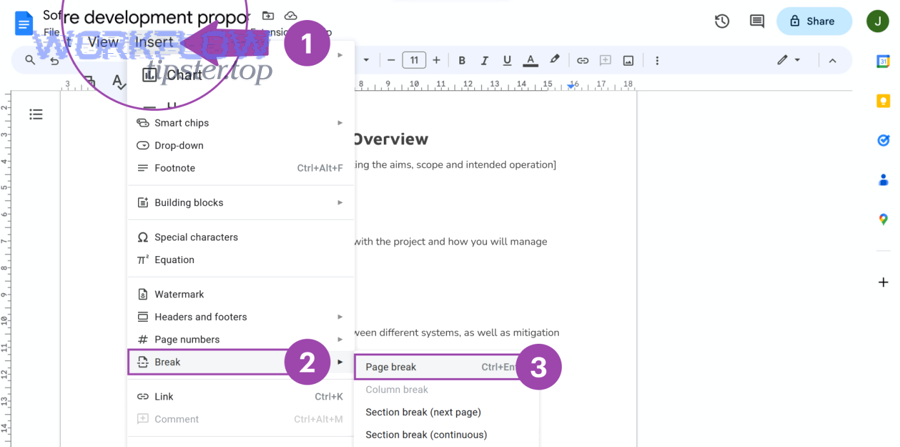Open comment history icon
Screen dimensions: 900x447
[757, 21]
